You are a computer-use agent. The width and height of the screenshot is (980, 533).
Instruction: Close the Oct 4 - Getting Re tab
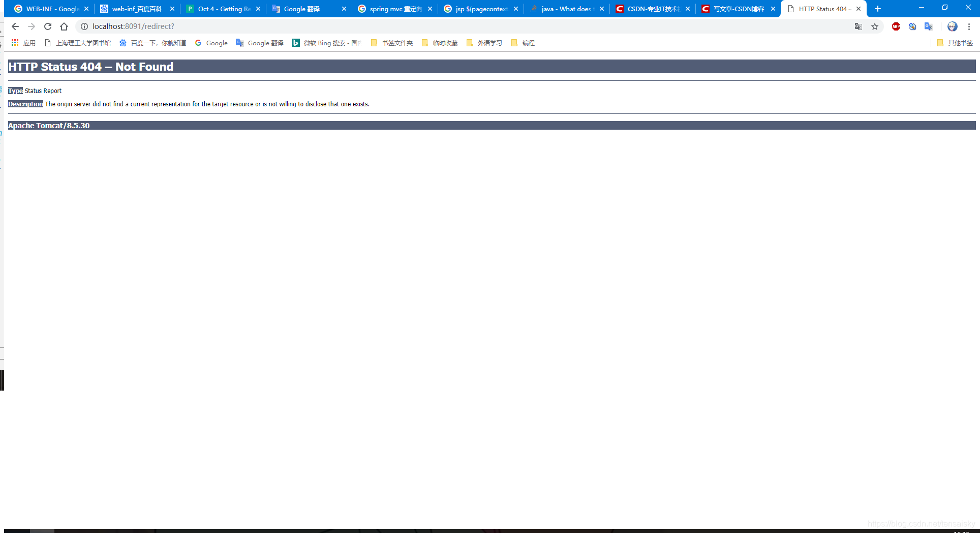pyautogui.click(x=258, y=9)
